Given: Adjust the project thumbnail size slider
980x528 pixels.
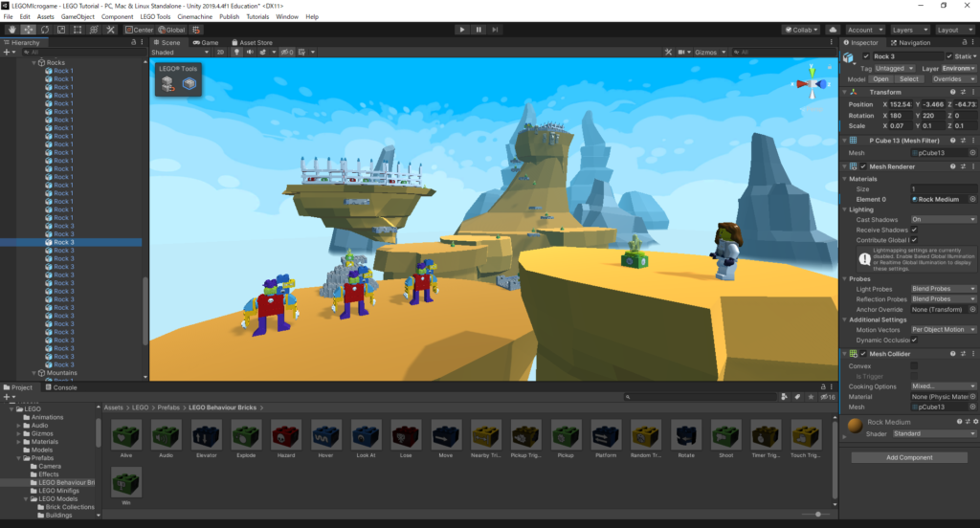Looking at the screenshot, I should [817, 515].
